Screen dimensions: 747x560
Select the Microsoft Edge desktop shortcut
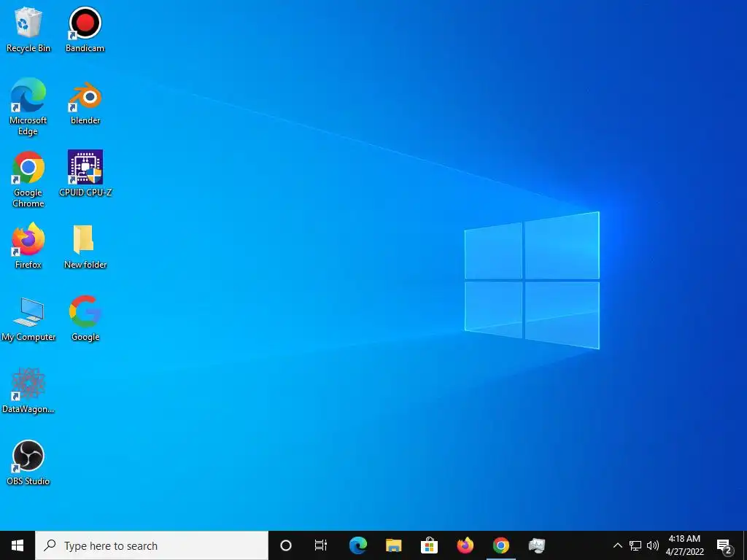tap(28, 106)
